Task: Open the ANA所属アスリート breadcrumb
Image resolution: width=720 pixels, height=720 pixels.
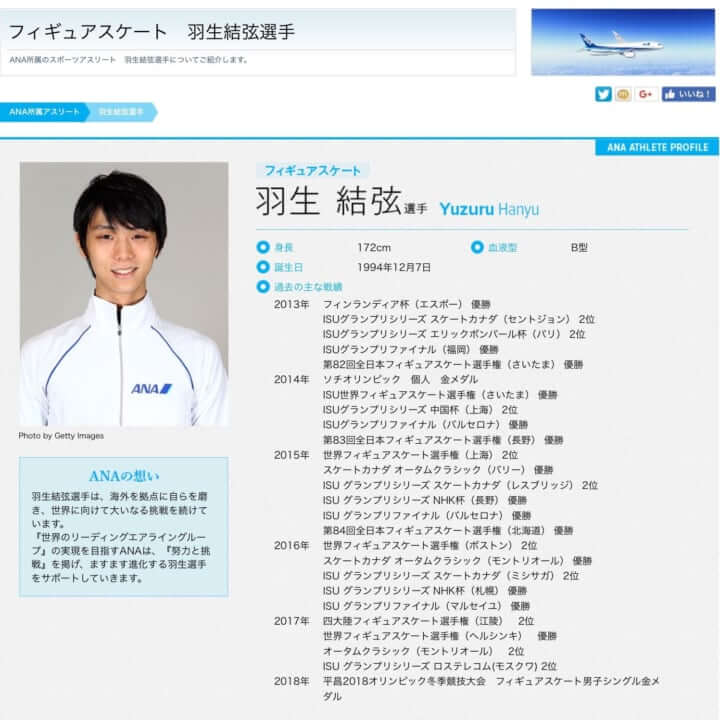Action: [45, 112]
